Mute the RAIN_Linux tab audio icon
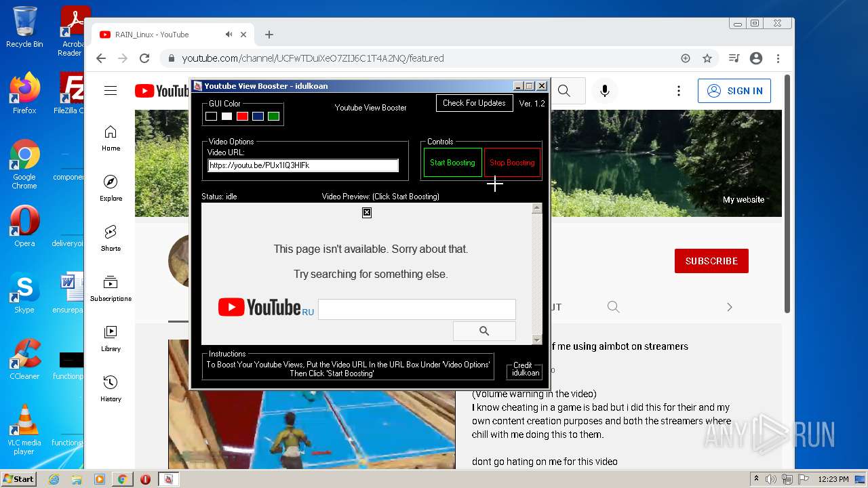 click(x=229, y=35)
